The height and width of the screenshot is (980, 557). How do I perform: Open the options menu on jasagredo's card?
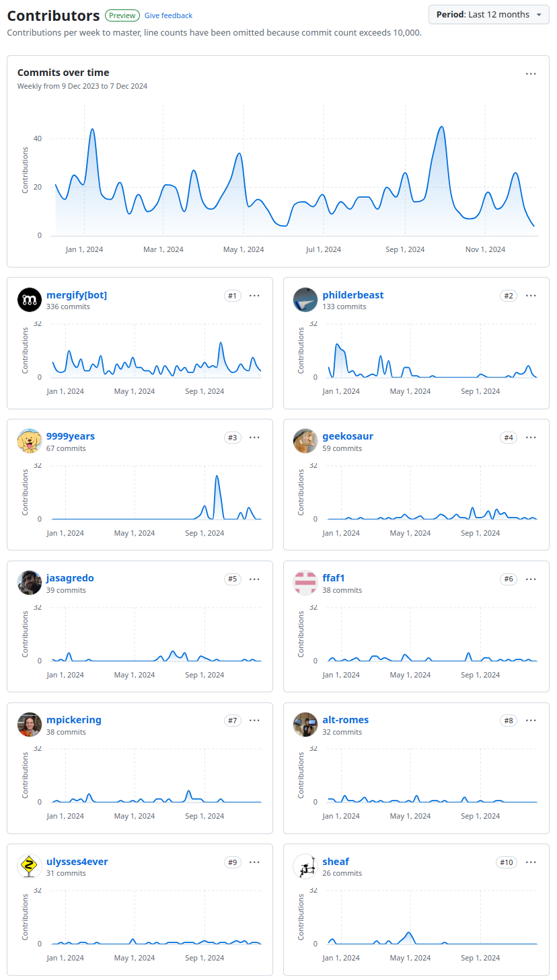[254, 579]
